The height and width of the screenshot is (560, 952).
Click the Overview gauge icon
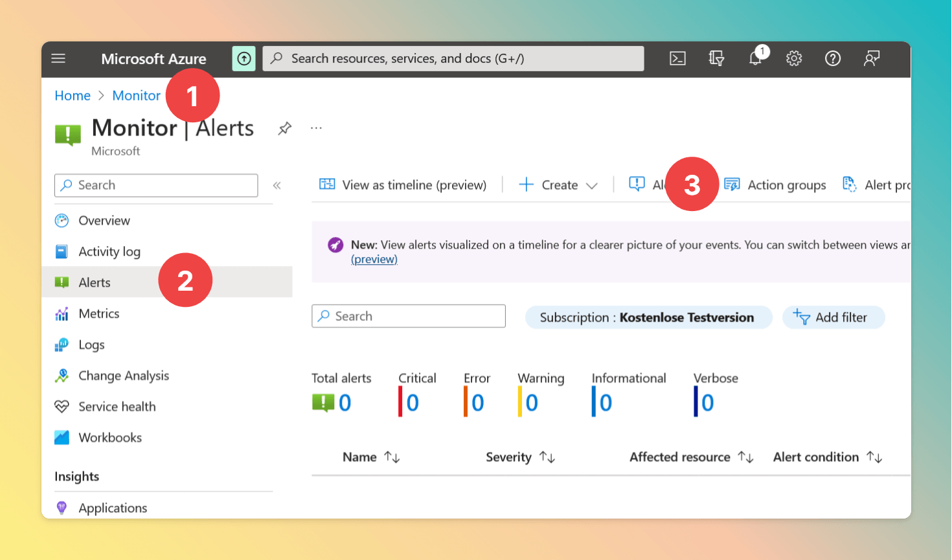click(62, 221)
